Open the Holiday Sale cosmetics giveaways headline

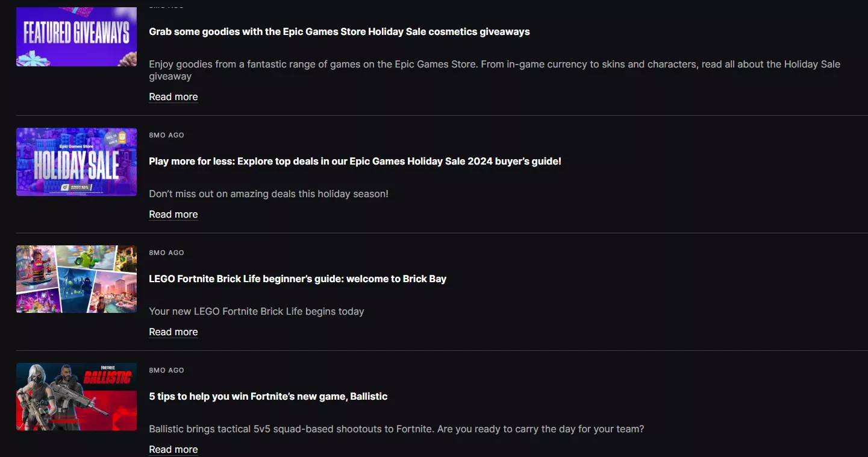(339, 32)
